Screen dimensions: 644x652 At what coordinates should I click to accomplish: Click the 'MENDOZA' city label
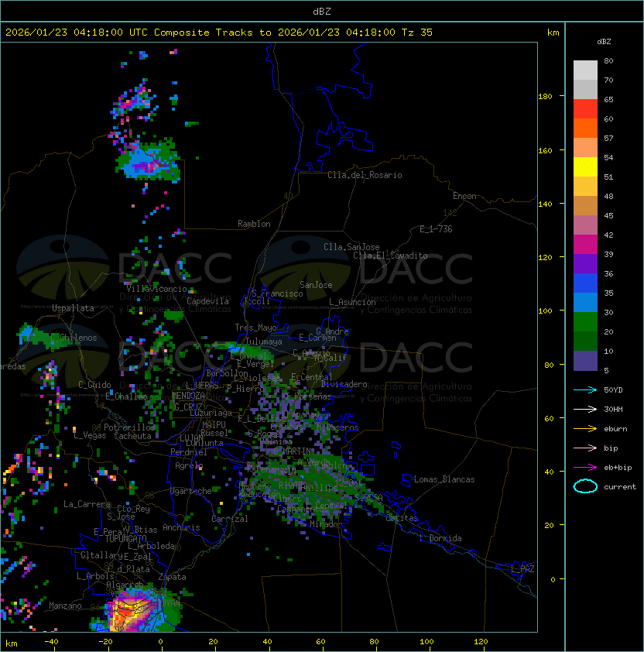(188, 396)
